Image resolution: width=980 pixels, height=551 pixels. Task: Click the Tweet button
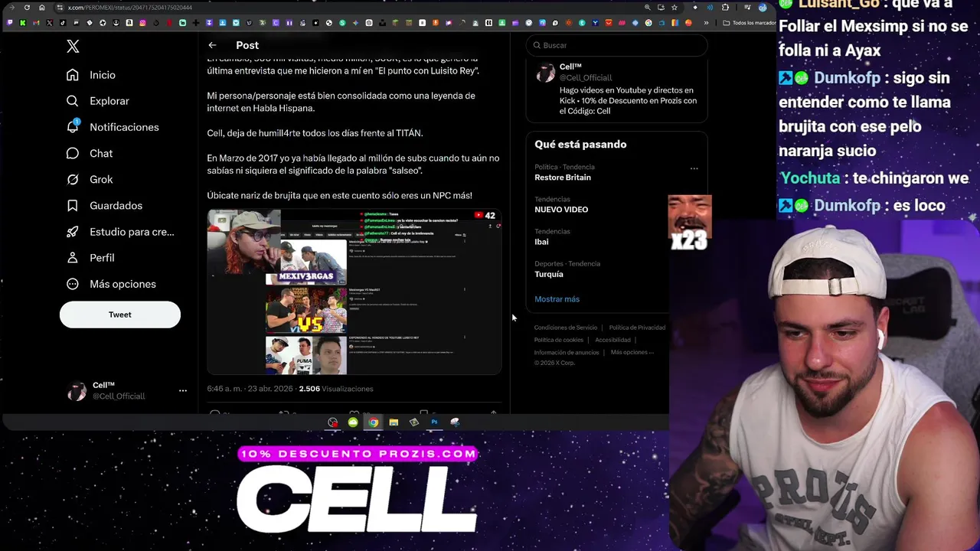(120, 315)
